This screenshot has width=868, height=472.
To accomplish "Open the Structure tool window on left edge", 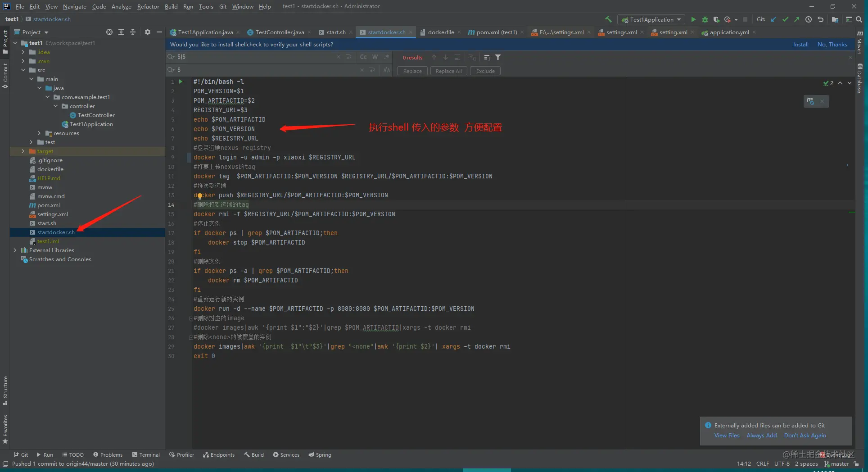I will 5,390.
